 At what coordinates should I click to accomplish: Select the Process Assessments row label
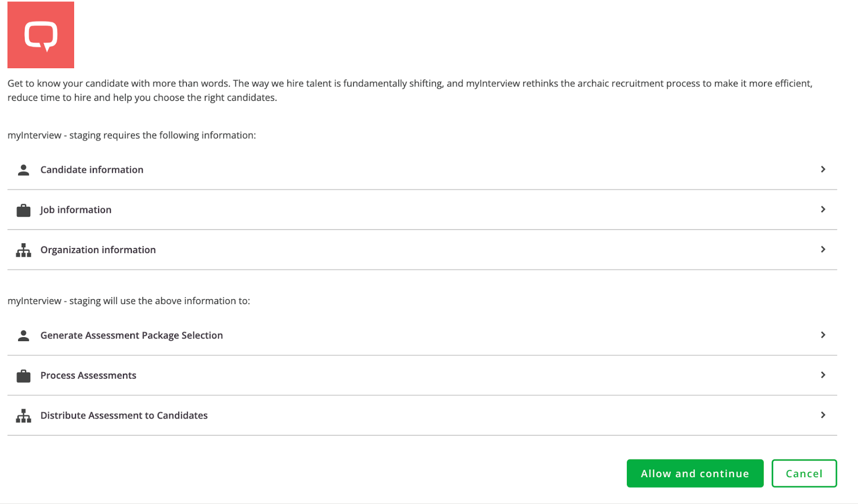88,376
